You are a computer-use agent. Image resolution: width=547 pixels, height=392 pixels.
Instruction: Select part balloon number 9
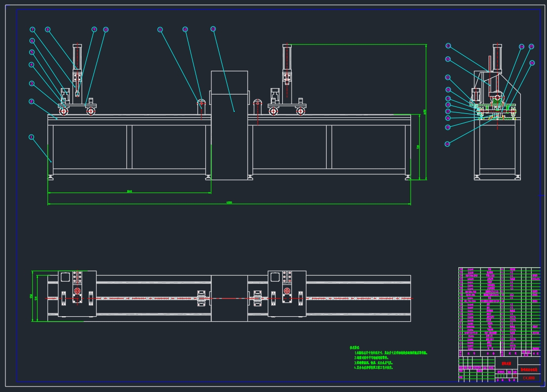[94, 29]
